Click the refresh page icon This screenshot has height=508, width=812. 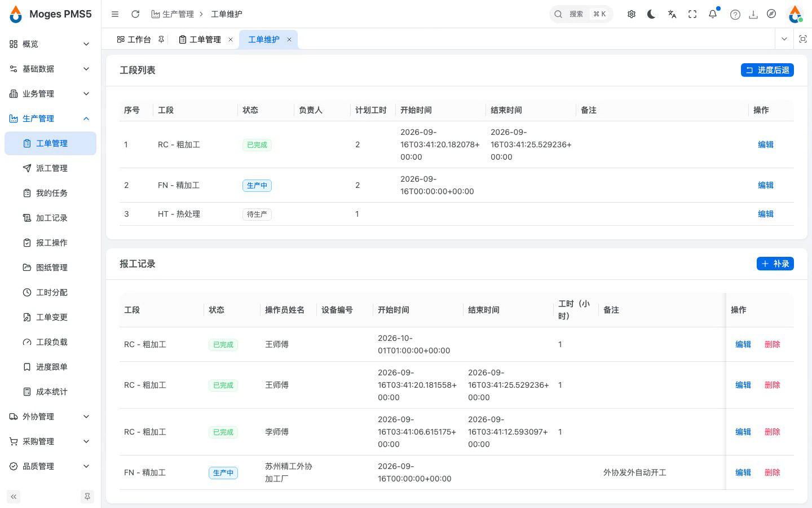[135, 14]
